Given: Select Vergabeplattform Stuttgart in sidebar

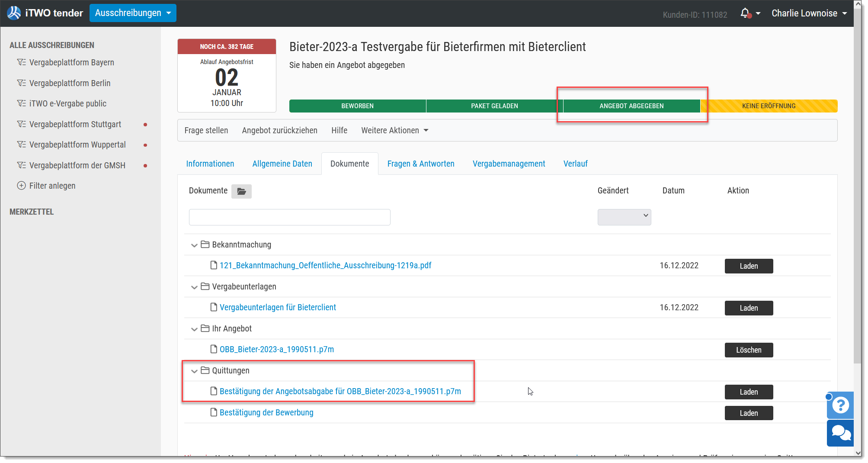Looking at the screenshot, I should [75, 124].
